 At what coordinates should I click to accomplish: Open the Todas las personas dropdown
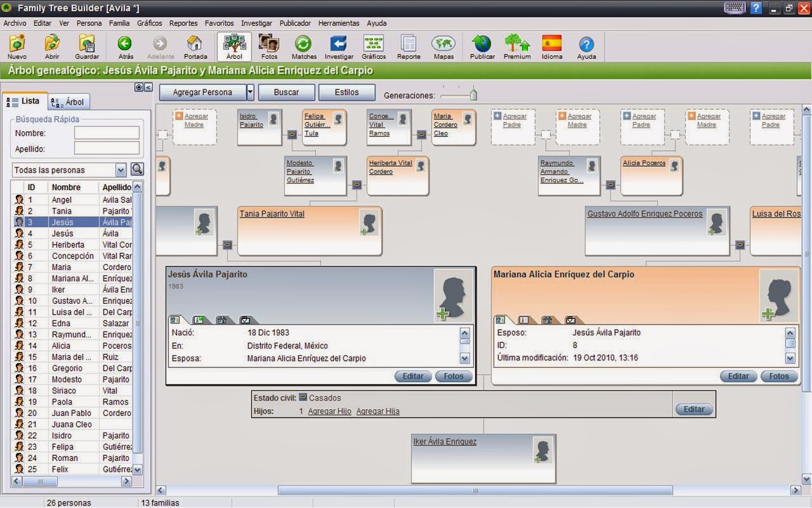click(x=121, y=170)
